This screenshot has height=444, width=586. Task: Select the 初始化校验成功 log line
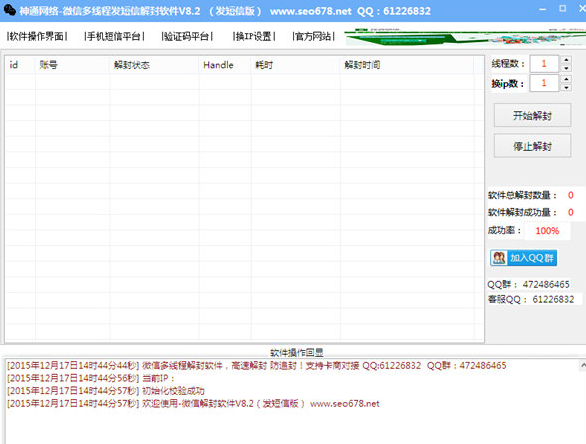pyautogui.click(x=106, y=391)
